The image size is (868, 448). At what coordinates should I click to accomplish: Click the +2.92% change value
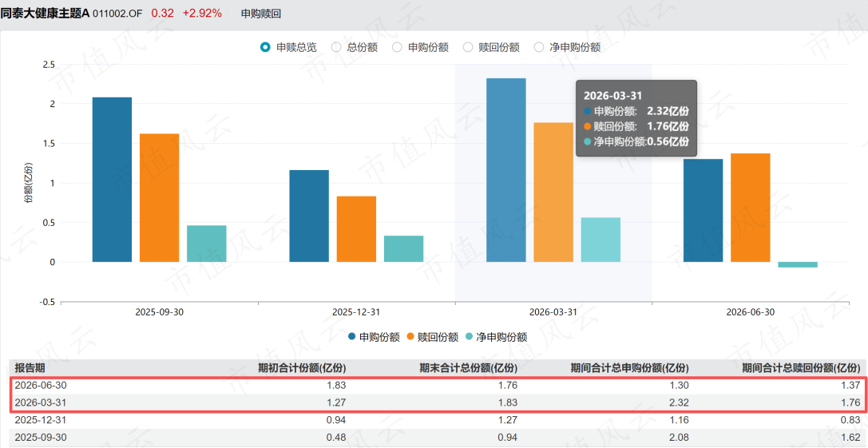202,14
